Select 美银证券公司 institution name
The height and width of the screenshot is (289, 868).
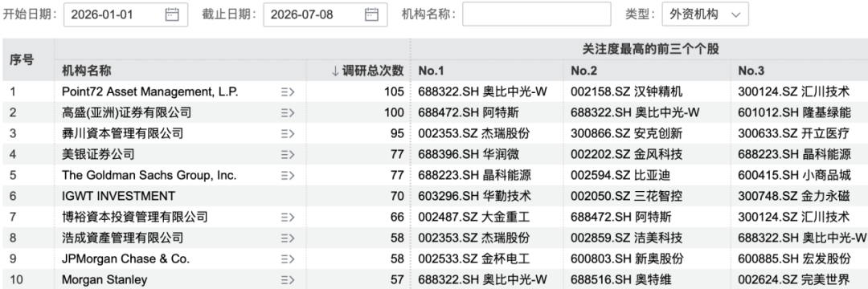click(x=98, y=154)
